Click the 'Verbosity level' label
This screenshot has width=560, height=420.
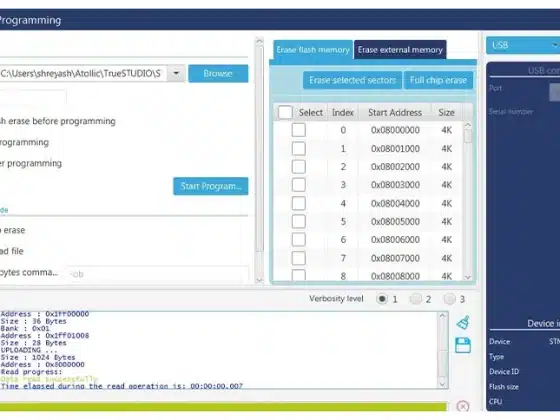[336, 299]
